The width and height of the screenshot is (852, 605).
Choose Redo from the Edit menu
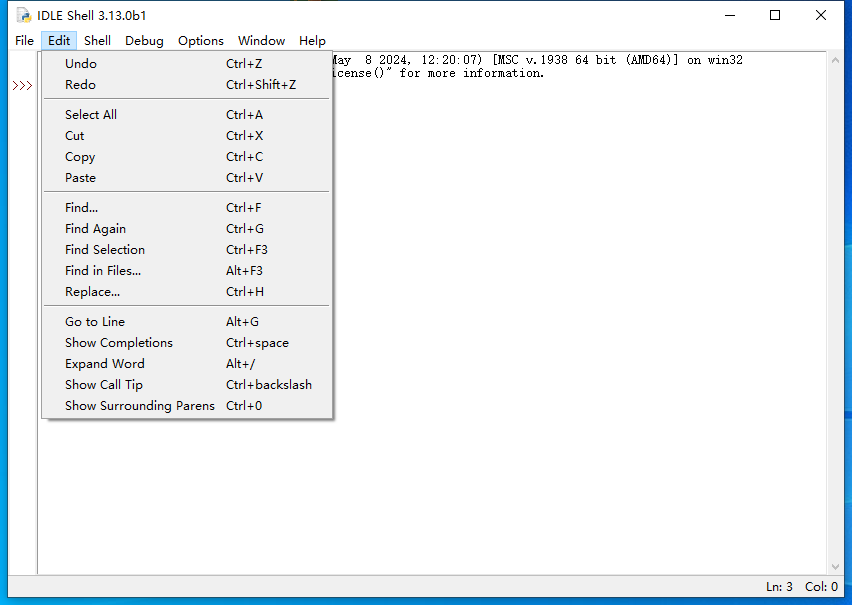(187, 85)
